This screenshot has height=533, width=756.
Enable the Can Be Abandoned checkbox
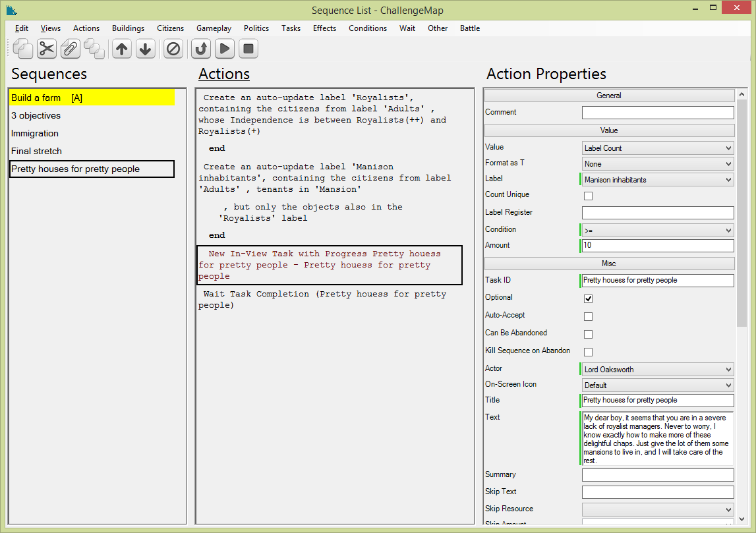[x=588, y=334]
